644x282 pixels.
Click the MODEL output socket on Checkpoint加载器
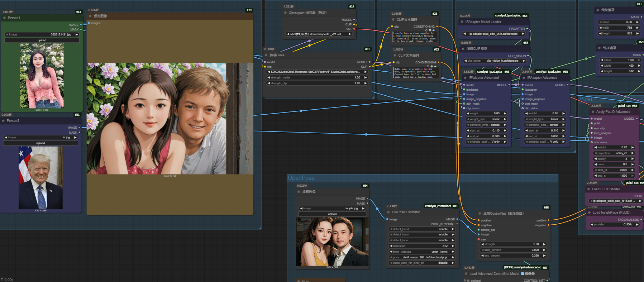coord(354,20)
